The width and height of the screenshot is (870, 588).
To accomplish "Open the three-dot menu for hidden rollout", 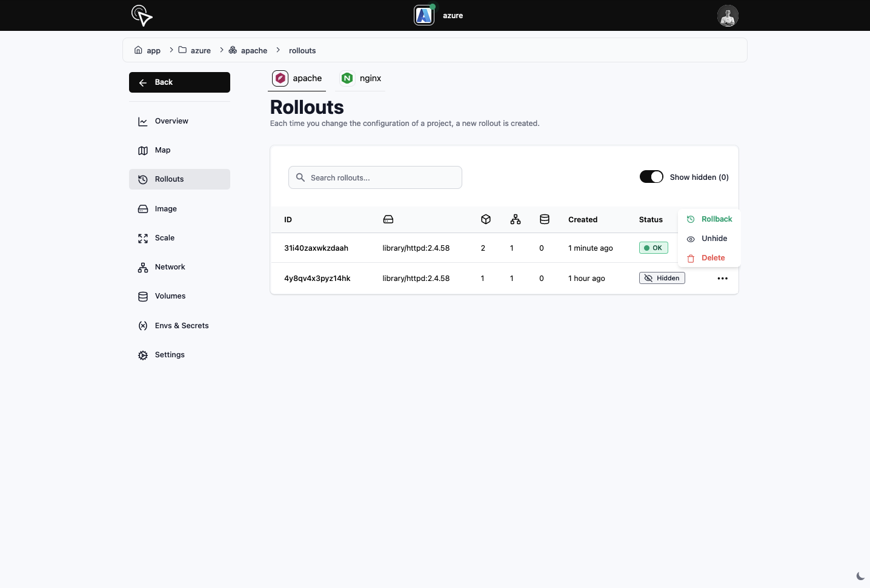I will click(x=722, y=279).
